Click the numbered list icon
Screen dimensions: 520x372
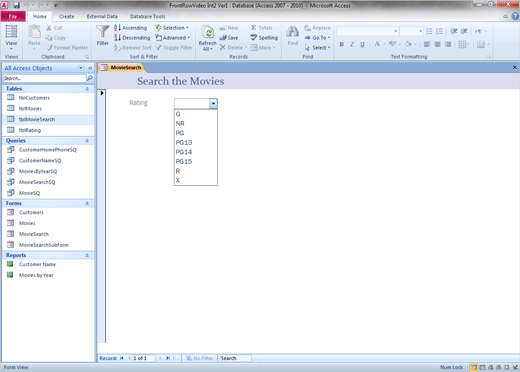point(439,31)
